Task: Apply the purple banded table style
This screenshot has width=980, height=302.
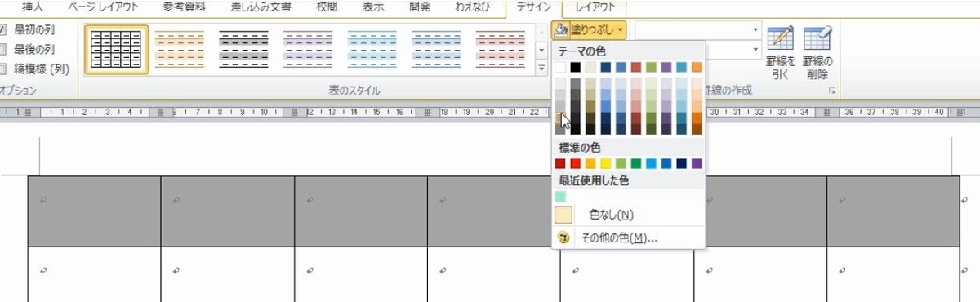Action: coord(309,50)
